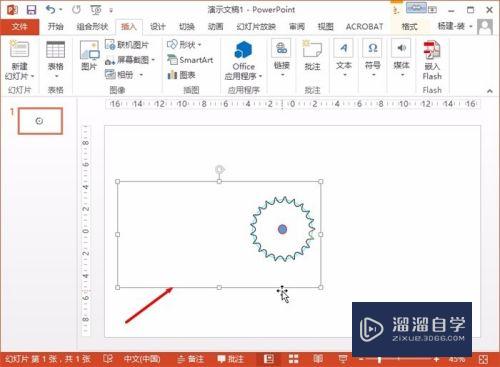Open the undo history dropdown arrow
This screenshot has width=500, height=367.
(61, 10)
